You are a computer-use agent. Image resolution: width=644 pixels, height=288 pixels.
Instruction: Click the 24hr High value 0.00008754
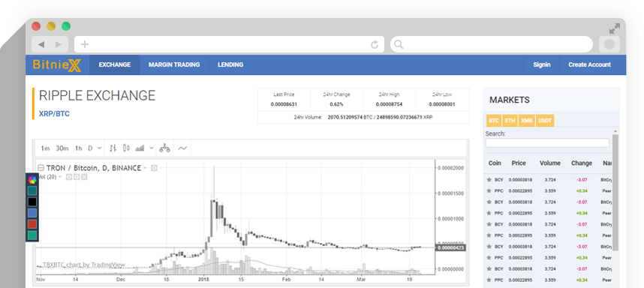389,104
